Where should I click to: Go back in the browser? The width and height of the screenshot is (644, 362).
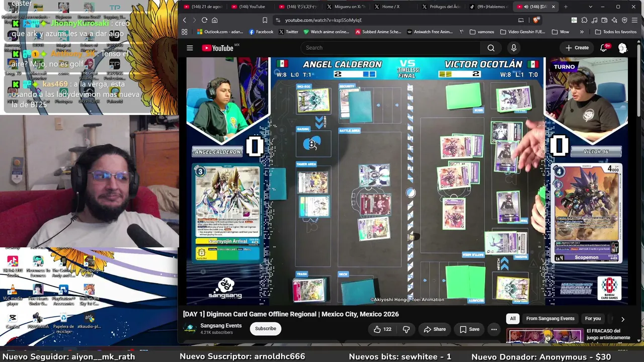coord(185,20)
